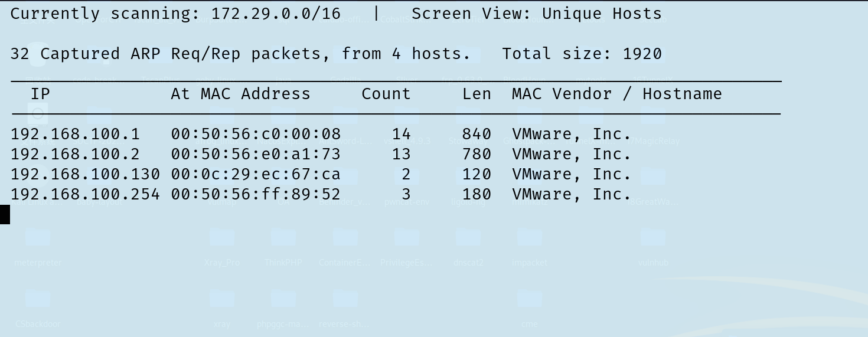The height and width of the screenshot is (337, 868).
Task: Open the reverse-sh... desktop folder
Action: tap(345, 307)
